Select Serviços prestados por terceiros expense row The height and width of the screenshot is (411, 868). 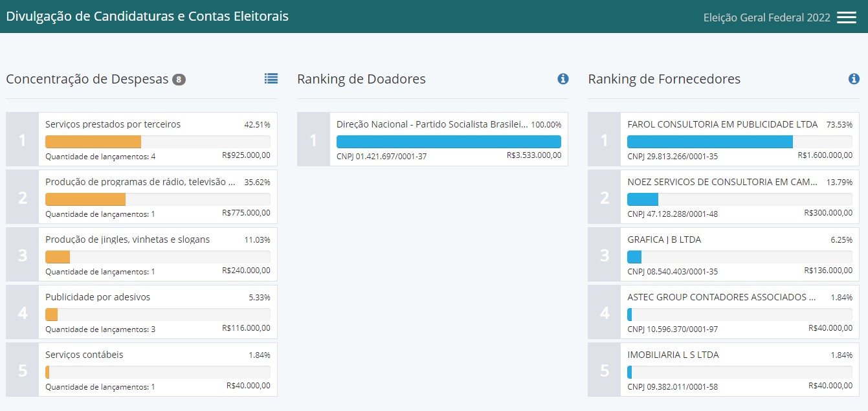113,124
